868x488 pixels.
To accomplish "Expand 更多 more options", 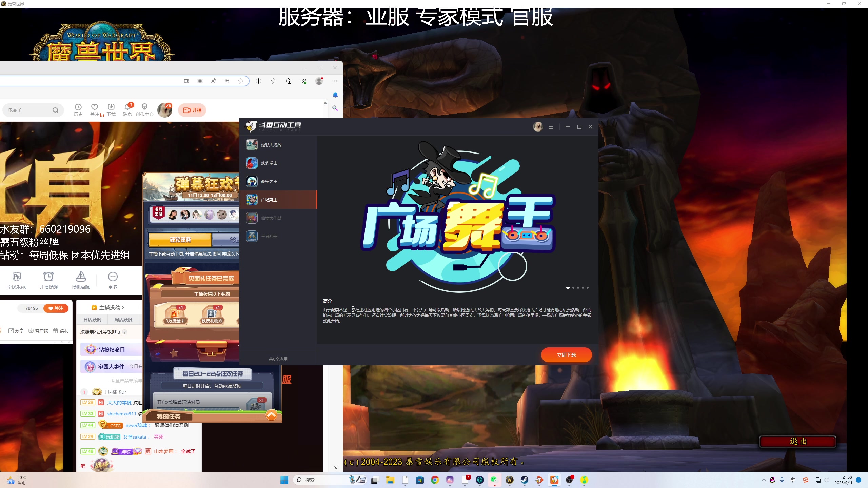I will (x=113, y=280).
